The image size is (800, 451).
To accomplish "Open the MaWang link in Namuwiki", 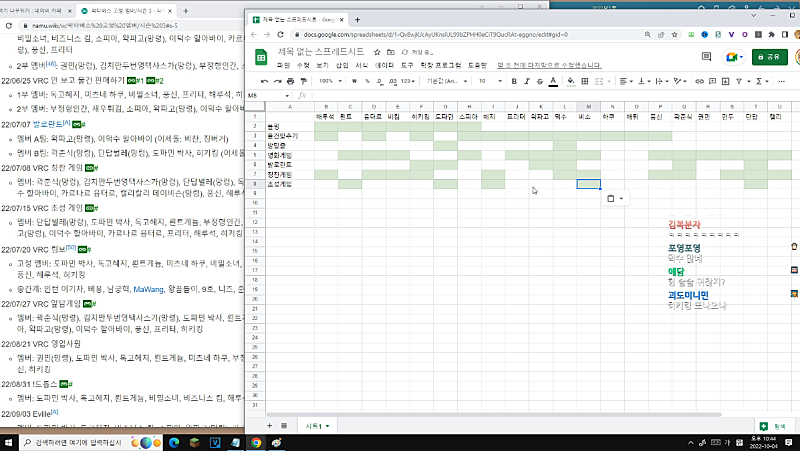I will coord(148,289).
